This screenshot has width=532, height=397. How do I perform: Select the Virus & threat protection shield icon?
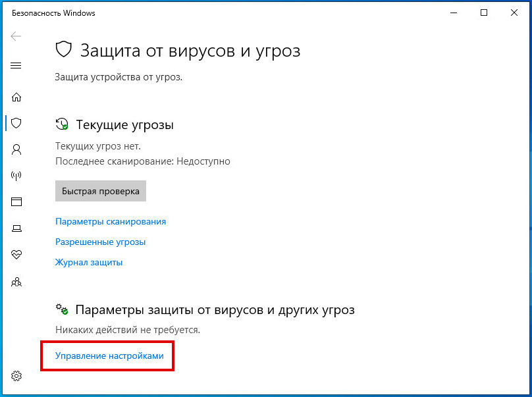tap(16, 123)
